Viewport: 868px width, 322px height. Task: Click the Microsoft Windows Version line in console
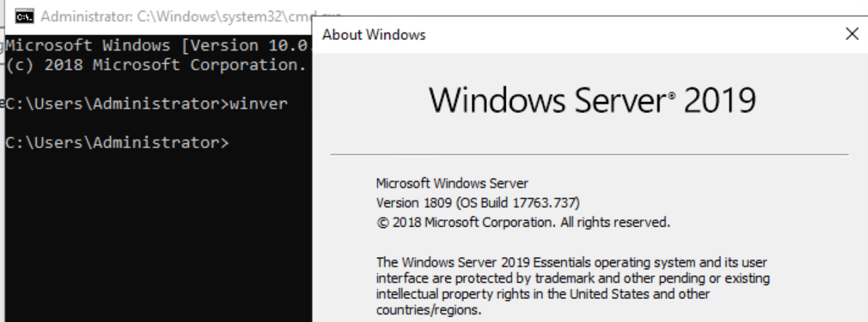(x=158, y=47)
